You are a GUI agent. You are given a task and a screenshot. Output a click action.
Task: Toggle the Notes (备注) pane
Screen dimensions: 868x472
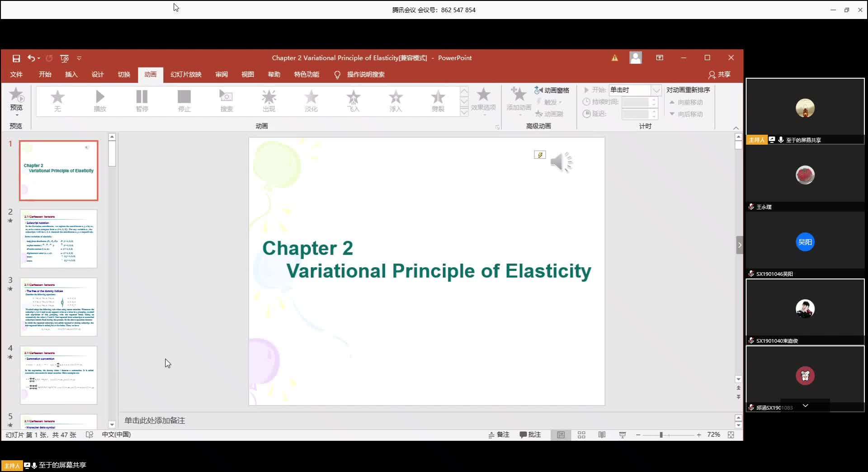point(499,435)
